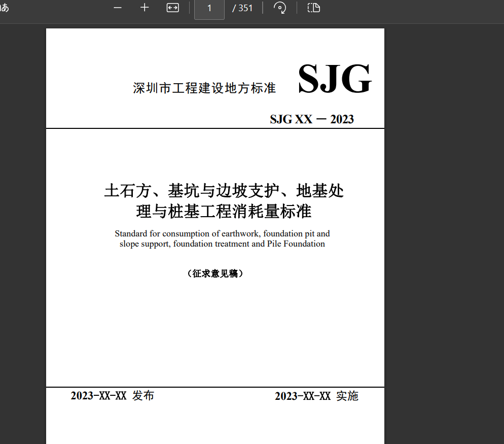Click the large "SJG" logo text
The image size is (504, 444).
click(x=335, y=78)
